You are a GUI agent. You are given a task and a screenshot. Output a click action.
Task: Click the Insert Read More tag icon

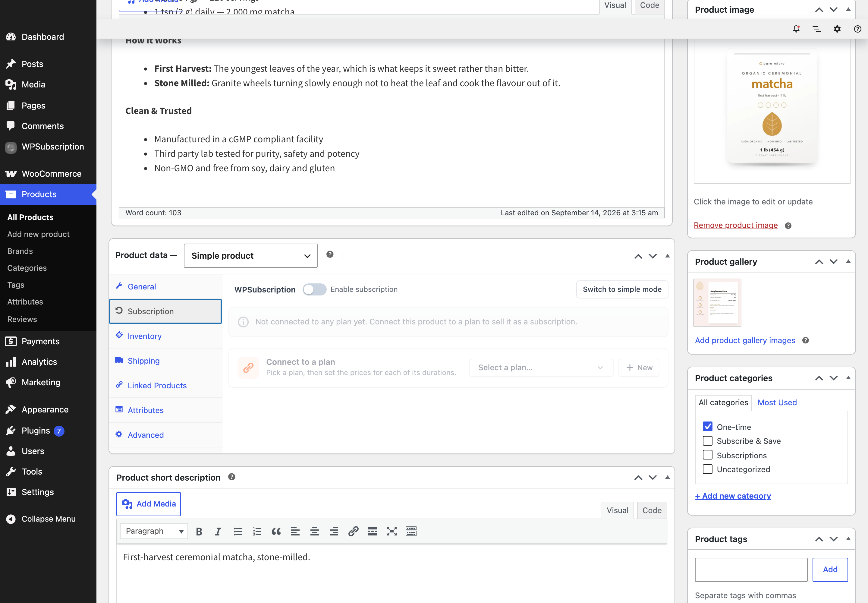pos(373,532)
